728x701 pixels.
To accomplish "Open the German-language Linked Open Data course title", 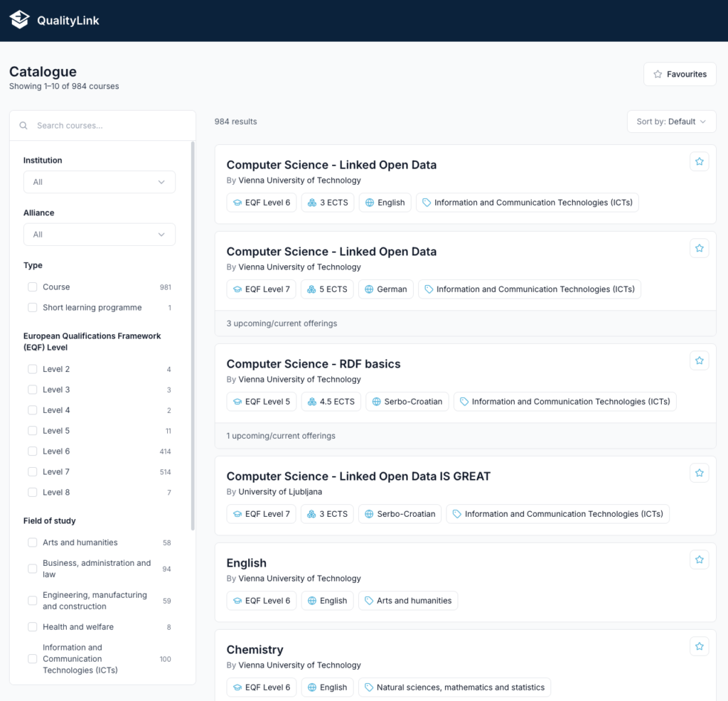I will point(331,252).
